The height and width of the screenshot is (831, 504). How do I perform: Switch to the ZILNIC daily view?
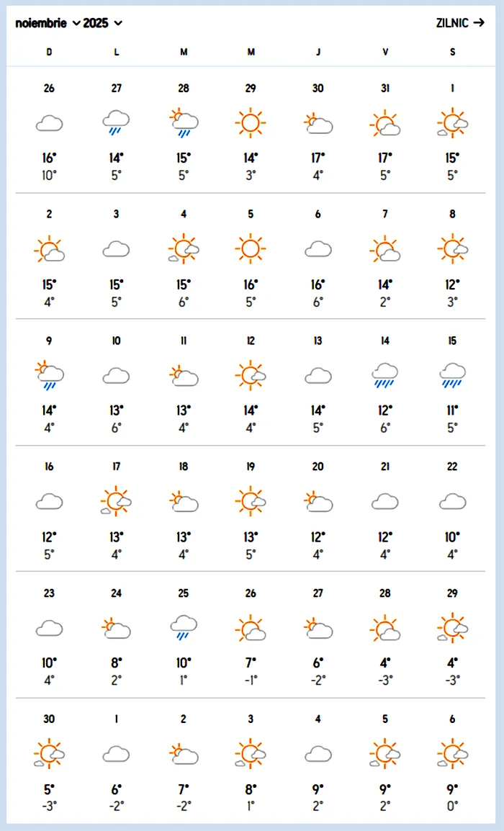click(x=461, y=23)
